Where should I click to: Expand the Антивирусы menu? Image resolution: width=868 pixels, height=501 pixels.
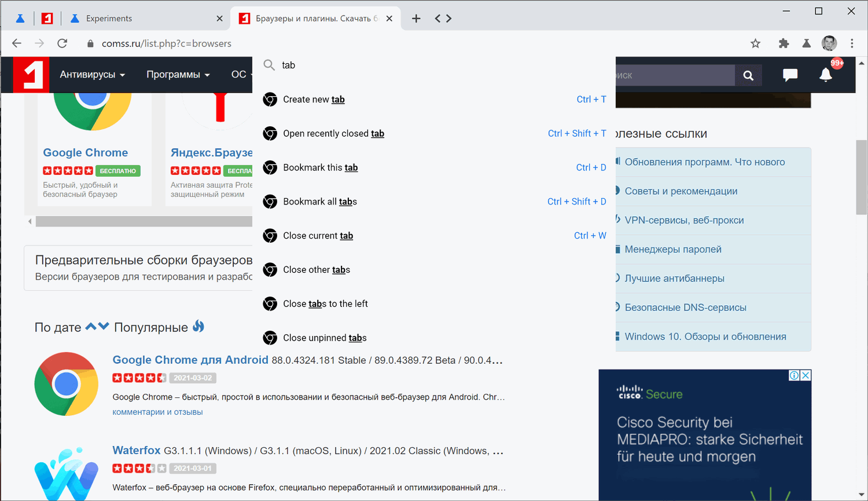point(93,75)
